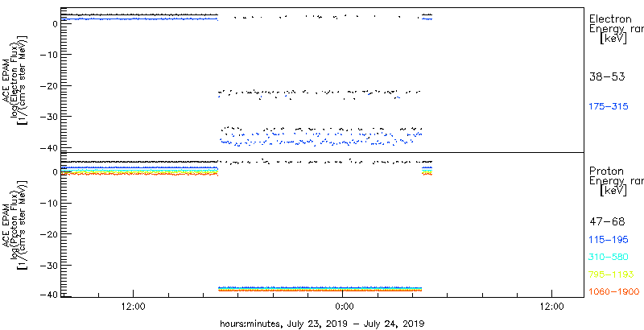Click the blue 115-195 proton legend label

tap(609, 240)
